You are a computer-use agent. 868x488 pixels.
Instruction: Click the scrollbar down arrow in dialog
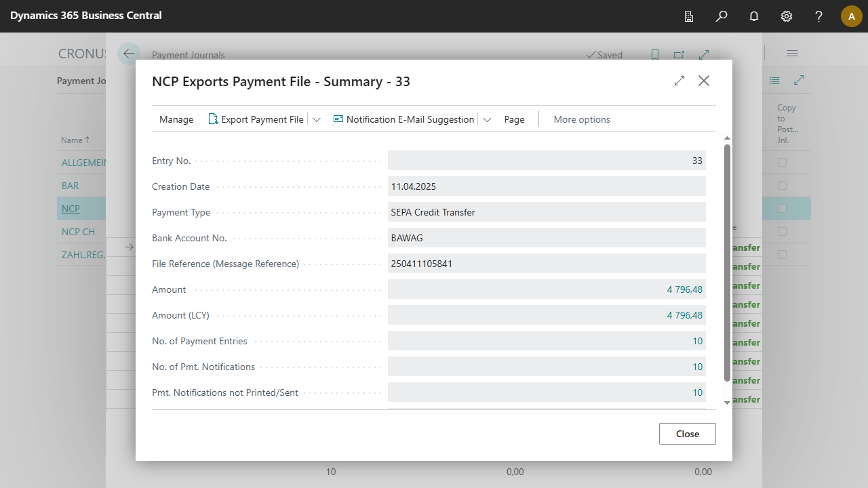point(727,403)
